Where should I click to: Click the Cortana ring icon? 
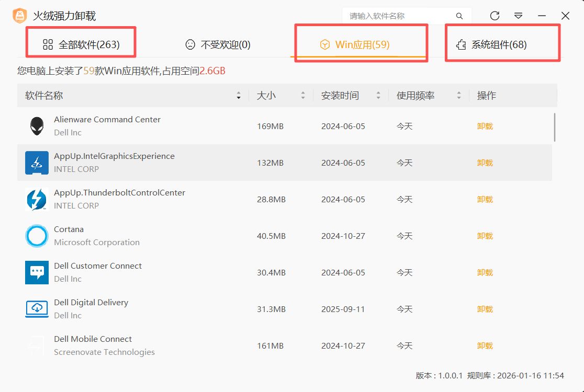37,236
